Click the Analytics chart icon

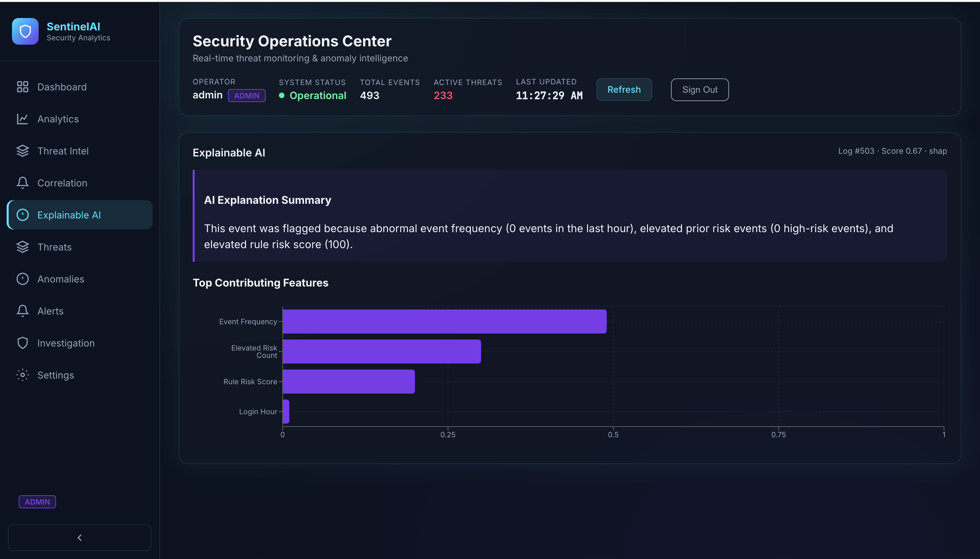(x=23, y=119)
